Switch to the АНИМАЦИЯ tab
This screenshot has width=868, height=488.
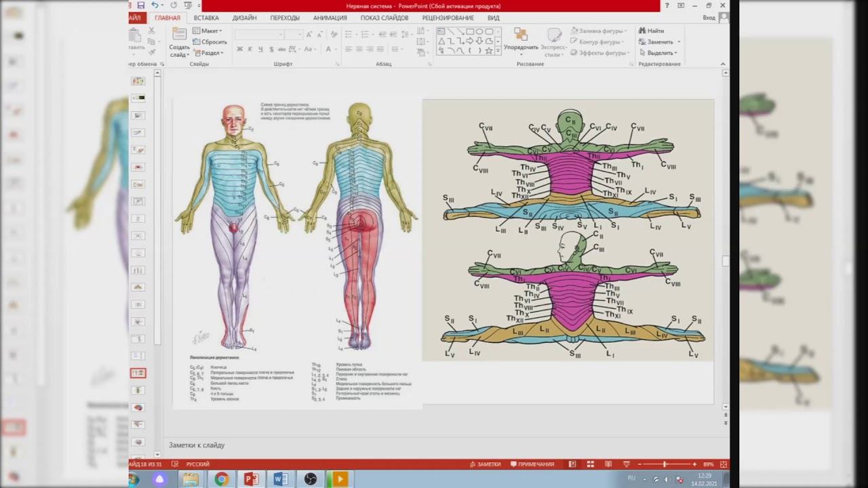click(330, 18)
